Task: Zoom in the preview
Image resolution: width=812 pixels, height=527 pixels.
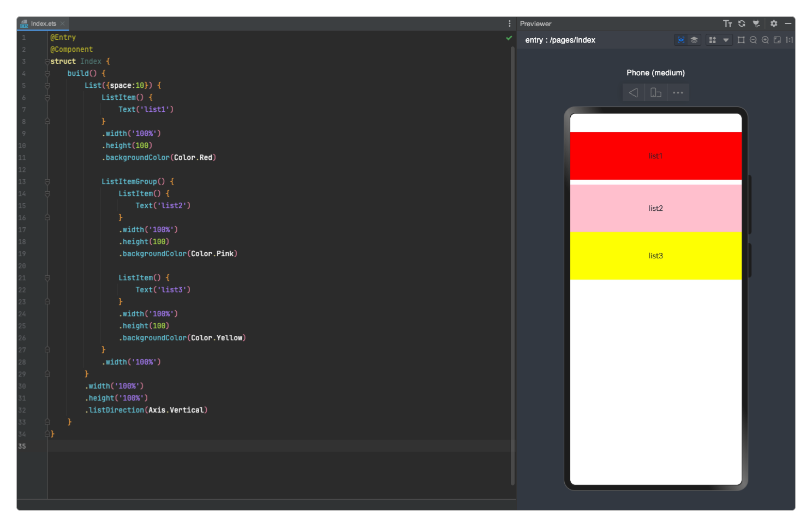Action: click(x=765, y=40)
